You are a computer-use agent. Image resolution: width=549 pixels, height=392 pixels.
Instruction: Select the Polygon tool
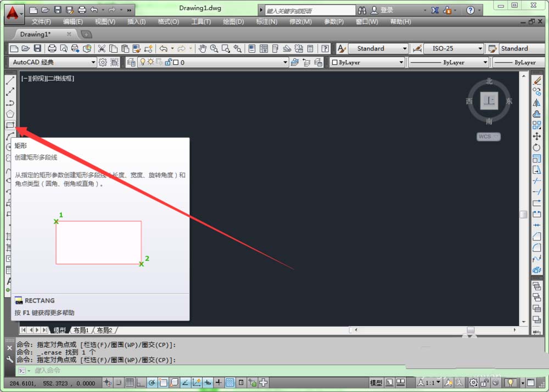tap(10, 114)
